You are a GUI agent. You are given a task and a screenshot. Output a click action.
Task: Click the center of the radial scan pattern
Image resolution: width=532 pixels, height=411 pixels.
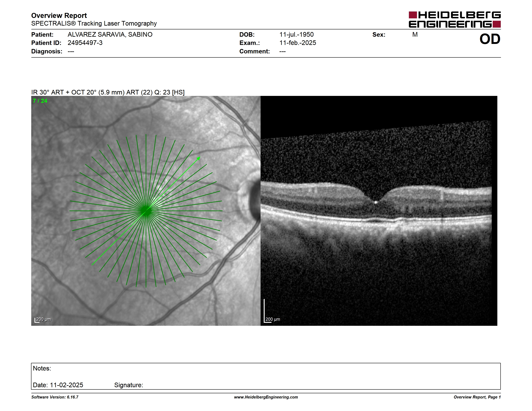146,211
